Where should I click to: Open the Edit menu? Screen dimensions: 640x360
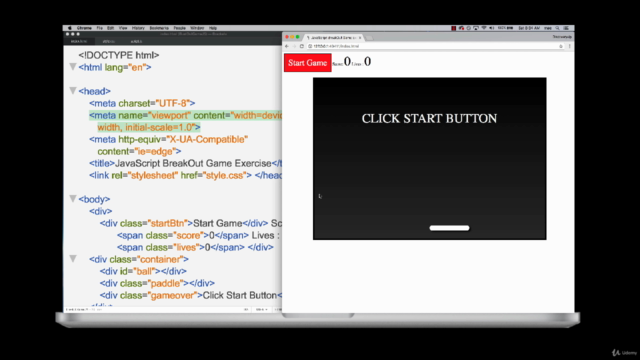coord(111,28)
